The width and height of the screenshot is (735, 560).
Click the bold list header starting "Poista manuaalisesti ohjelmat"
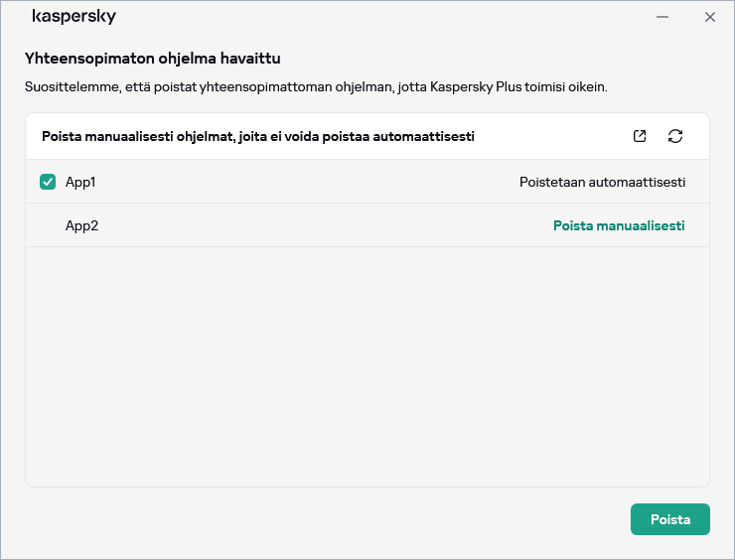pyautogui.click(x=257, y=136)
